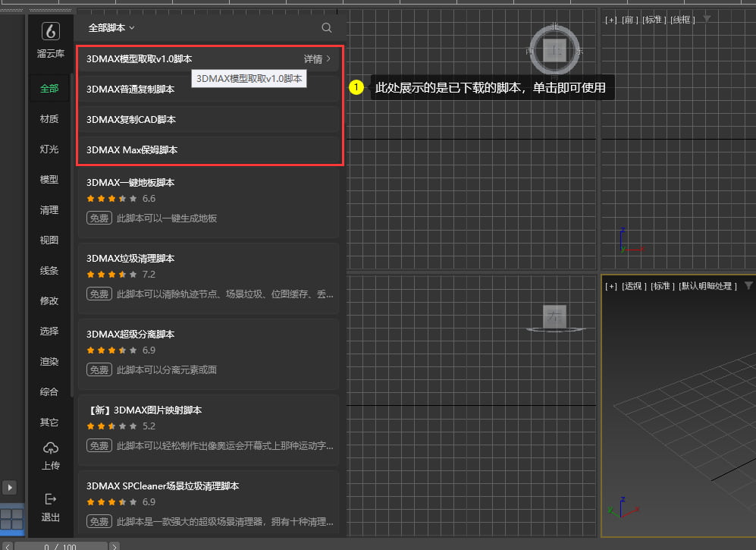Open the [标准] menu in front viewport
Screen dimensions: 756x550
point(654,20)
